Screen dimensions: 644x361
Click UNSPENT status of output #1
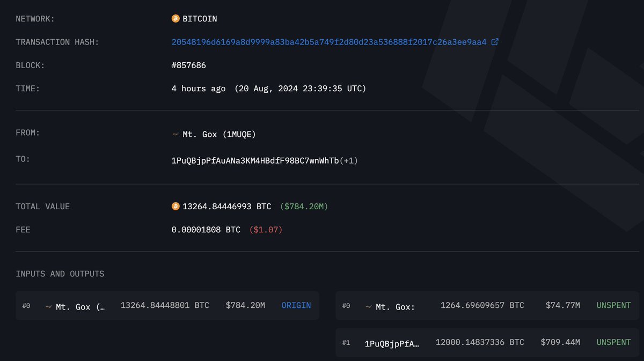tap(614, 342)
